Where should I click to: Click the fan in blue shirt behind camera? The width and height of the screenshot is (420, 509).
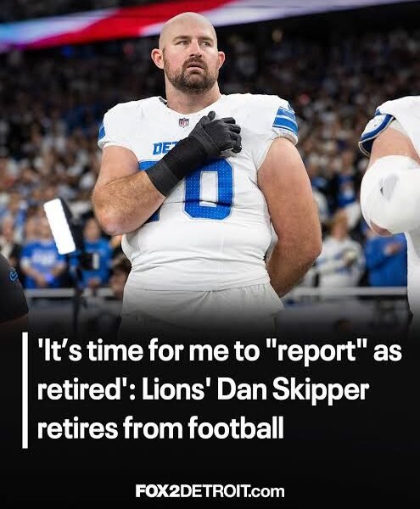pyautogui.click(x=42, y=263)
